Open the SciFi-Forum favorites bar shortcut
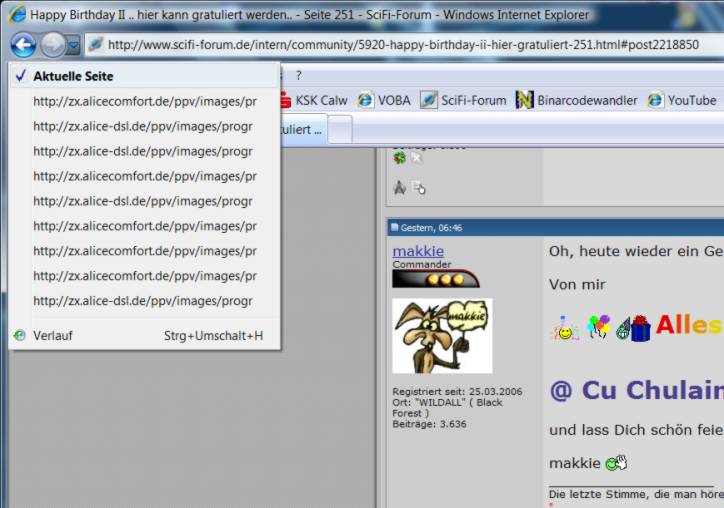 point(463,100)
